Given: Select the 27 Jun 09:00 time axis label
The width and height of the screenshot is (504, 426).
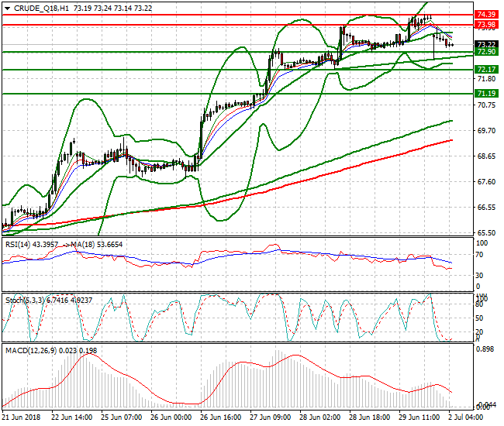Looking at the screenshot, I should [271, 417].
